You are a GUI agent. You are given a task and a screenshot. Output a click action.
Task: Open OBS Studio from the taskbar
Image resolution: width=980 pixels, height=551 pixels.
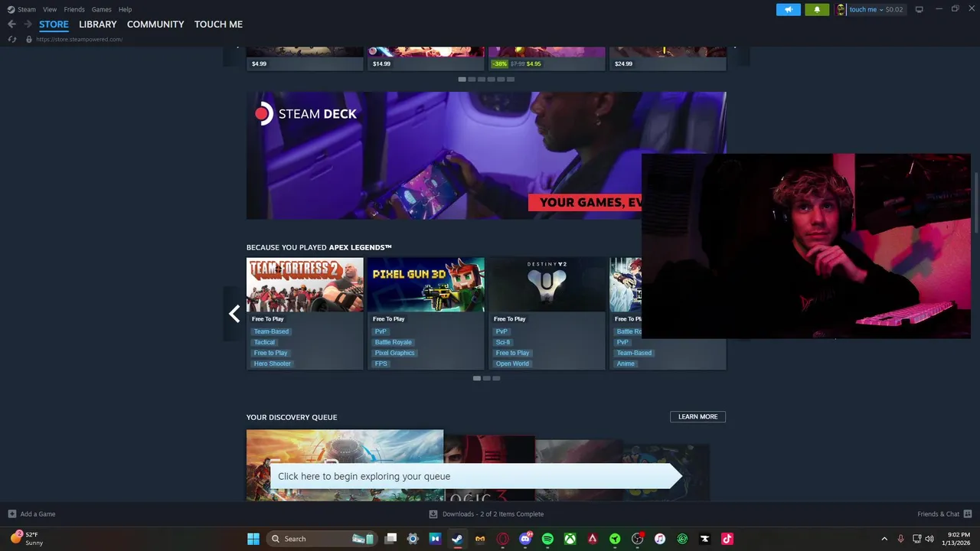pyautogui.click(x=637, y=539)
